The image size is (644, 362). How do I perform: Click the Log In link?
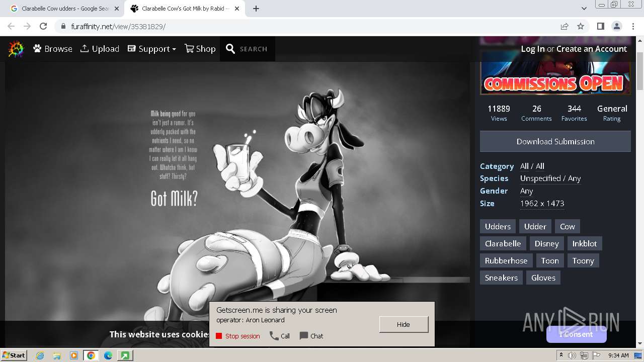pos(533,49)
